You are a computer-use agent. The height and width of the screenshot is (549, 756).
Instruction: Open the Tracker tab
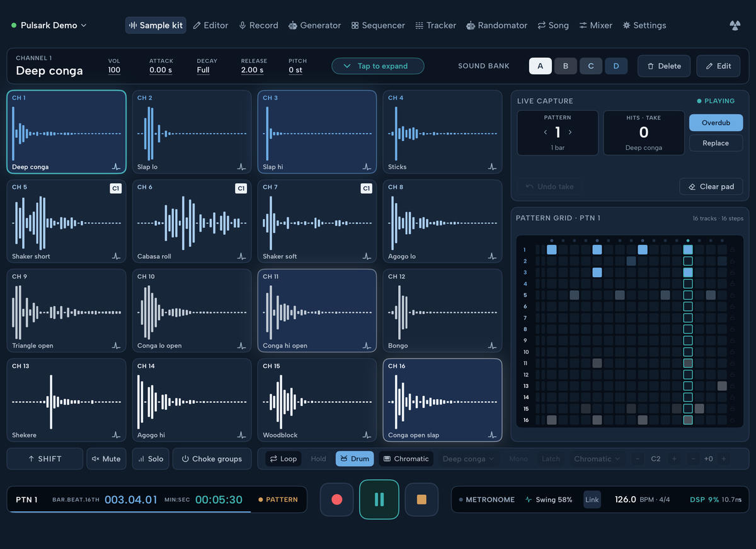coord(435,25)
